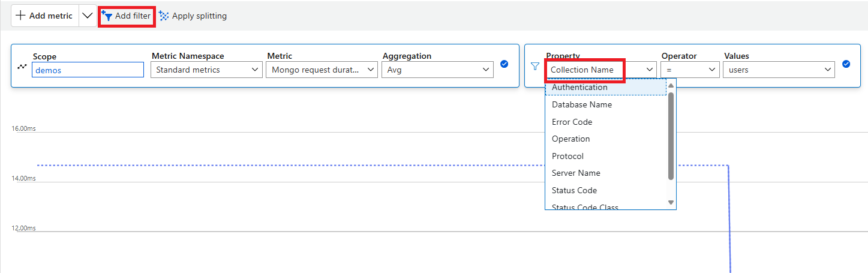Click the metric line chart icon beside Scope
The image size is (868, 273).
[22, 67]
